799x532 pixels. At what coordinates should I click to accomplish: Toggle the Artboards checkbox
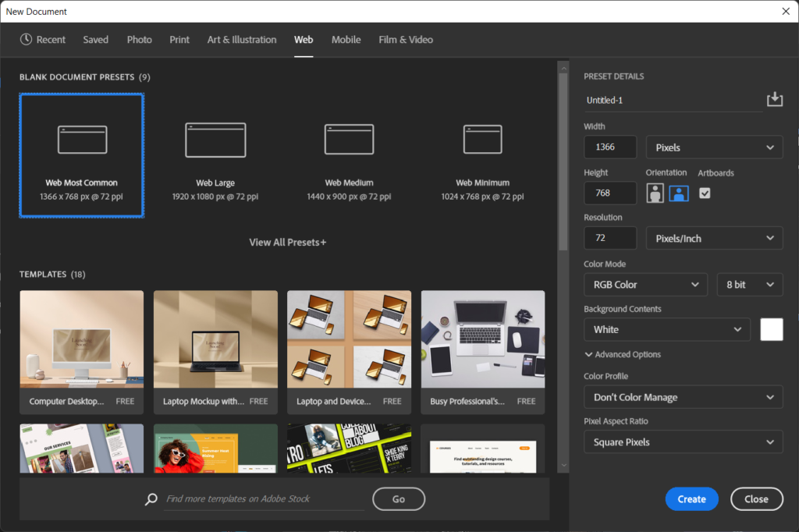(x=705, y=193)
